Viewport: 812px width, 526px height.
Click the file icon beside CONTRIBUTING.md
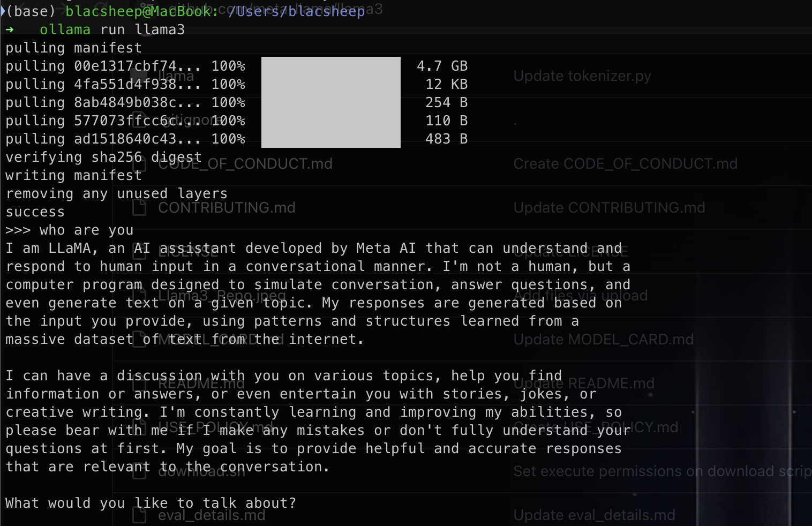(x=139, y=208)
